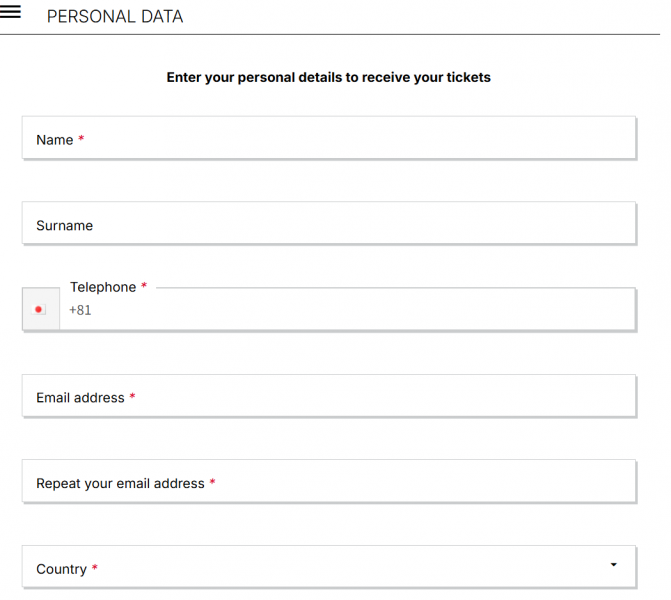Click the +81 dial code text
Image resolution: width=671 pixels, height=600 pixels.
tap(80, 310)
